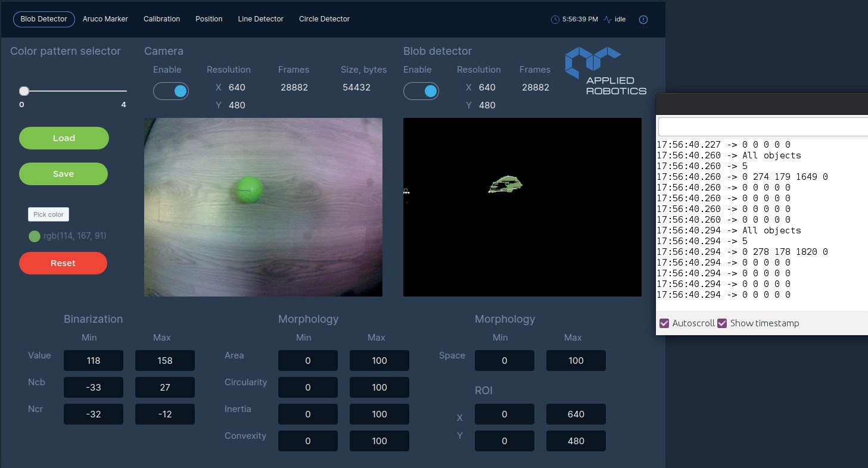Go to the Line Detector tab

(260, 19)
